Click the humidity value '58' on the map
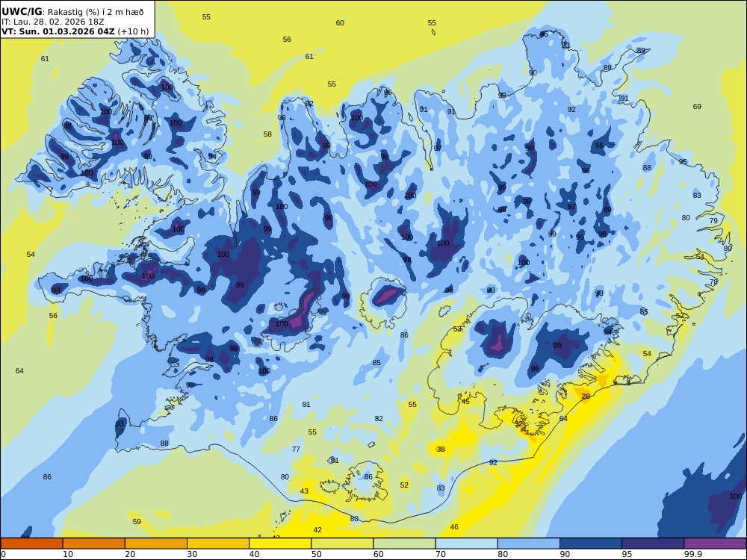This screenshot has height=560, width=747. coord(267,134)
